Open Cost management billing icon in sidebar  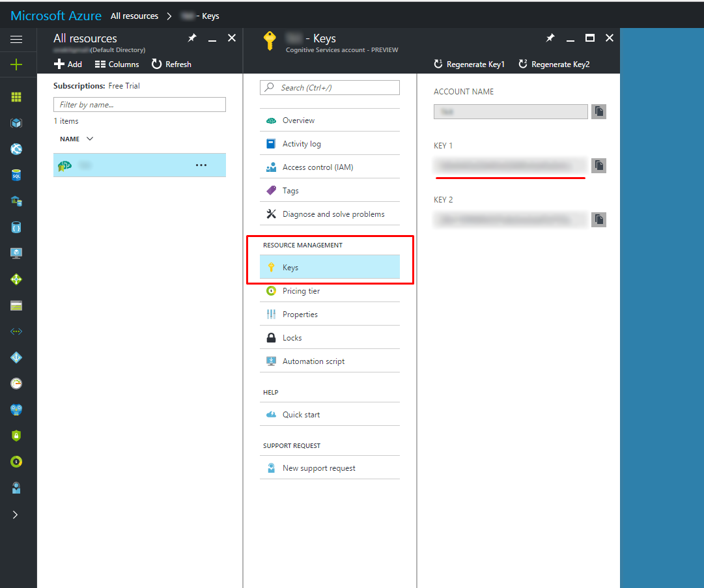[x=16, y=462]
